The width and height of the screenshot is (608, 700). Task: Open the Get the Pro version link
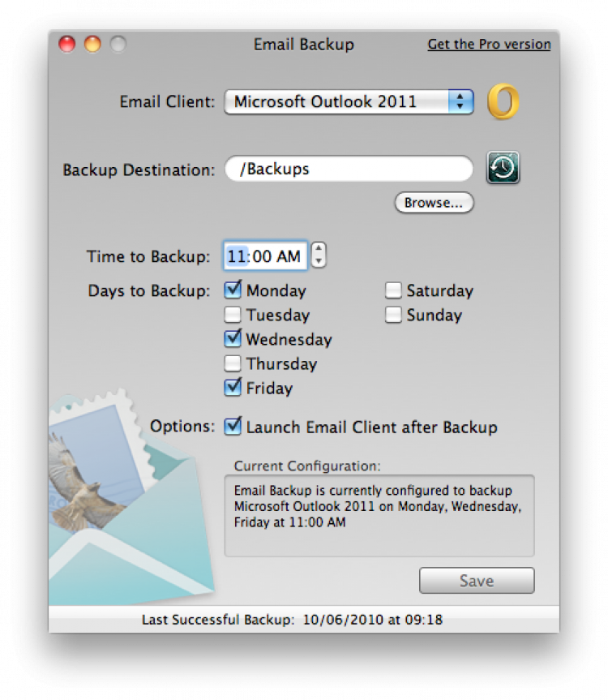click(489, 44)
